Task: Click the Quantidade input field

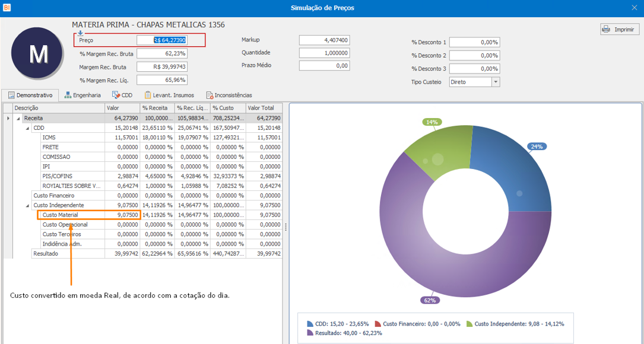Action: [325, 53]
